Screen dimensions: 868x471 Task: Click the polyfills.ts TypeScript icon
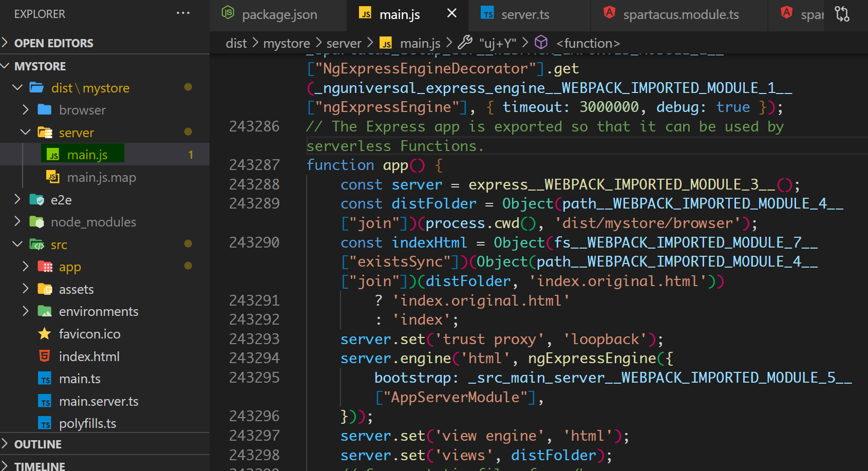[45, 423]
